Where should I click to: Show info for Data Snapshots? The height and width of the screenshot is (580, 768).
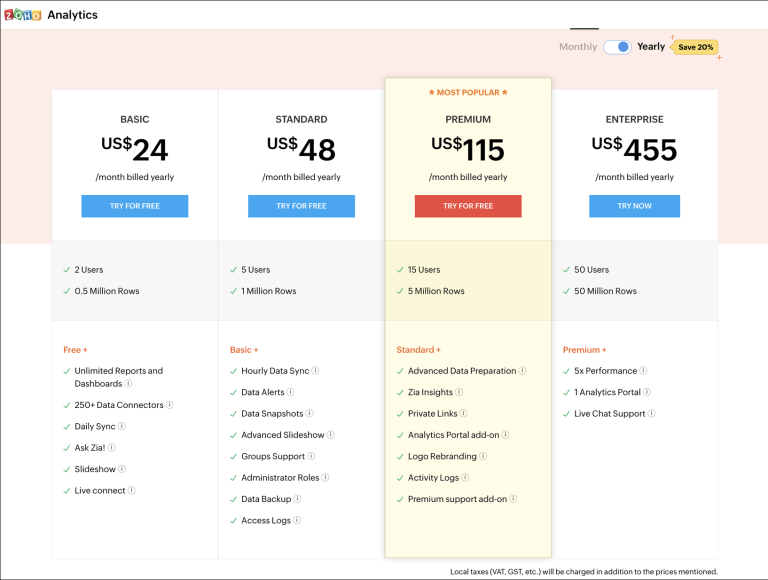(x=310, y=413)
